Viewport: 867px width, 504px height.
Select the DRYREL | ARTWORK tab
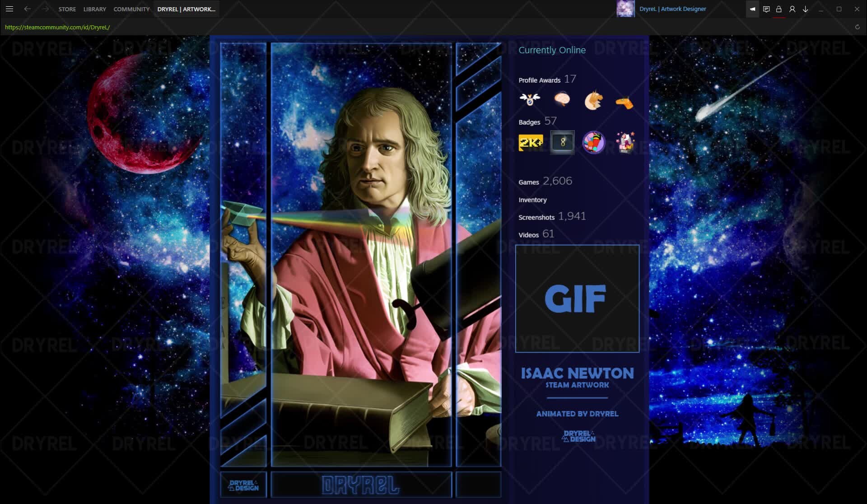pyautogui.click(x=186, y=9)
